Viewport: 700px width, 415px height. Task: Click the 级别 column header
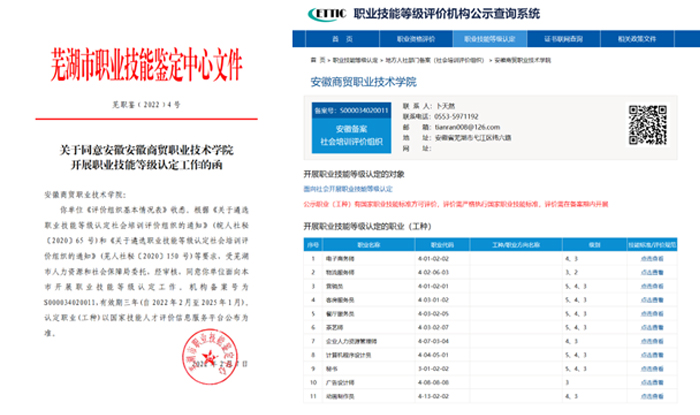point(594,245)
